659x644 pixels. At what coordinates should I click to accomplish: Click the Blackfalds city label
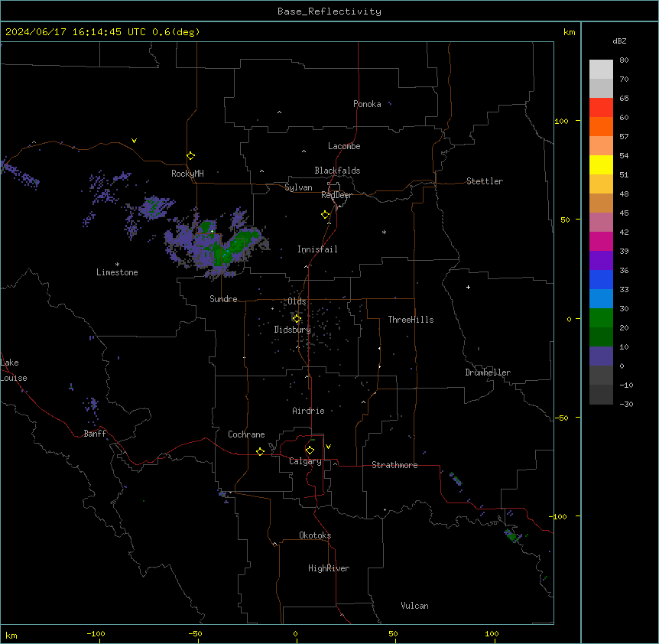tap(337, 171)
